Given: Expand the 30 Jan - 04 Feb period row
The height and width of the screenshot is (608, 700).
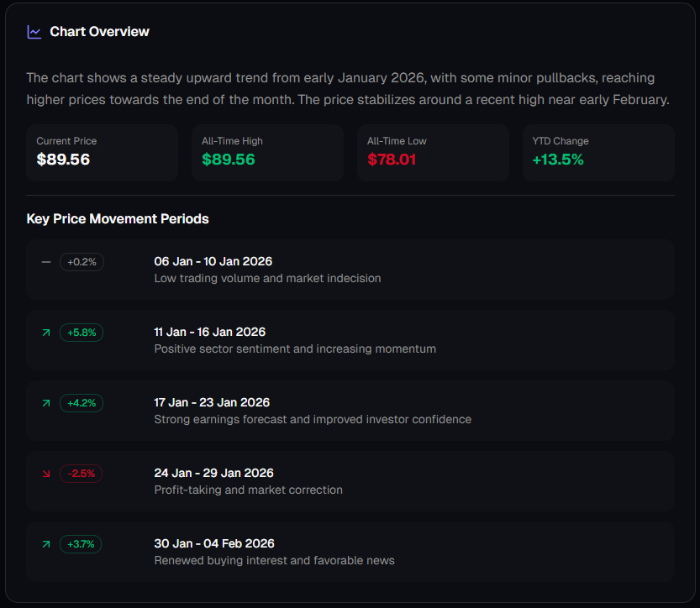Looking at the screenshot, I should tap(350, 551).
